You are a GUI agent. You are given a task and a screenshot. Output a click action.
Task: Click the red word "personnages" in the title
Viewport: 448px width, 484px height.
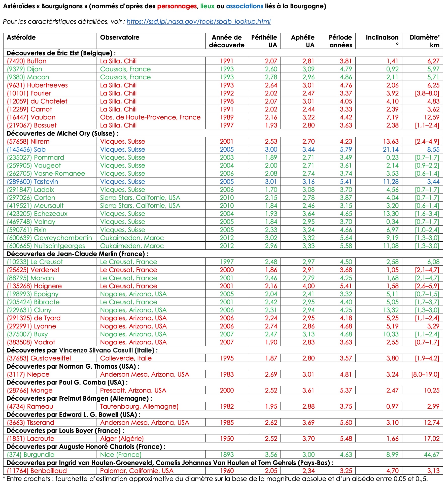(177, 6)
